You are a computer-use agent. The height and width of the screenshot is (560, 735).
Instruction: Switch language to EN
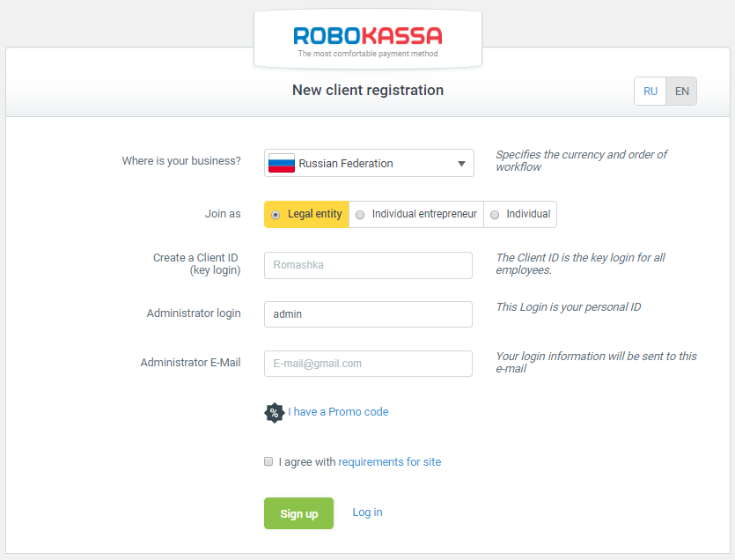[681, 92]
